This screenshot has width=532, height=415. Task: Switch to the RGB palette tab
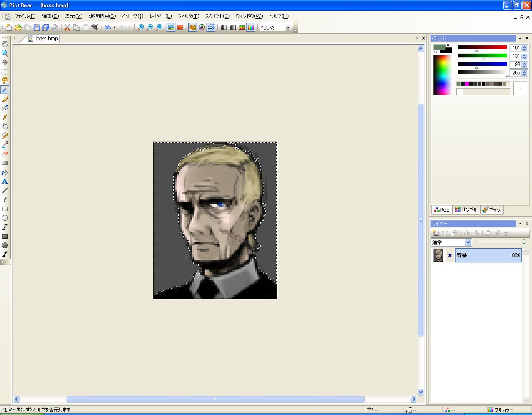click(x=441, y=210)
